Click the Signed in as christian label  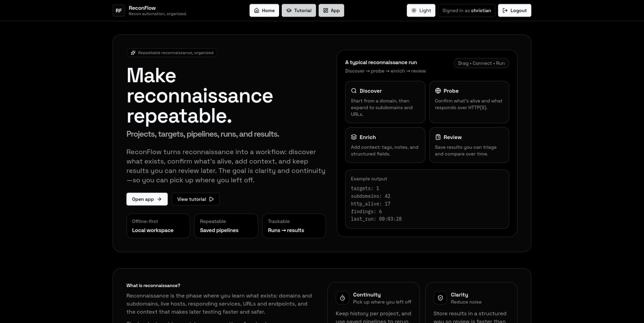click(466, 10)
